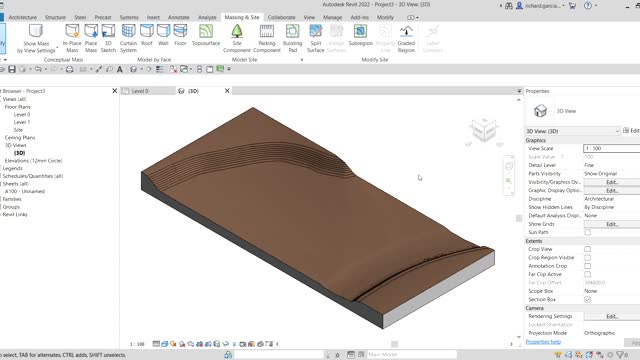Image resolution: width=640 pixels, height=360 pixels.
Task: Click the view scale 1:100 selector
Action: pyautogui.click(x=137, y=344)
